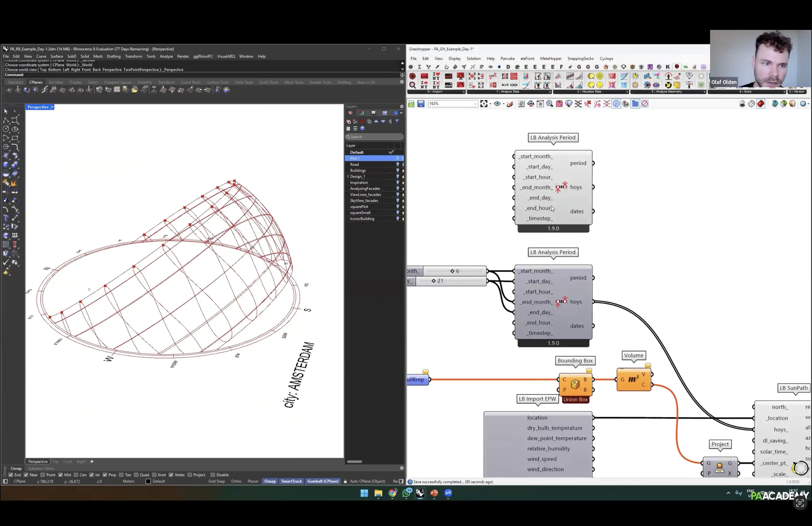Open the Rhino Transform menu
The height and width of the screenshot is (526, 812).
tap(133, 56)
